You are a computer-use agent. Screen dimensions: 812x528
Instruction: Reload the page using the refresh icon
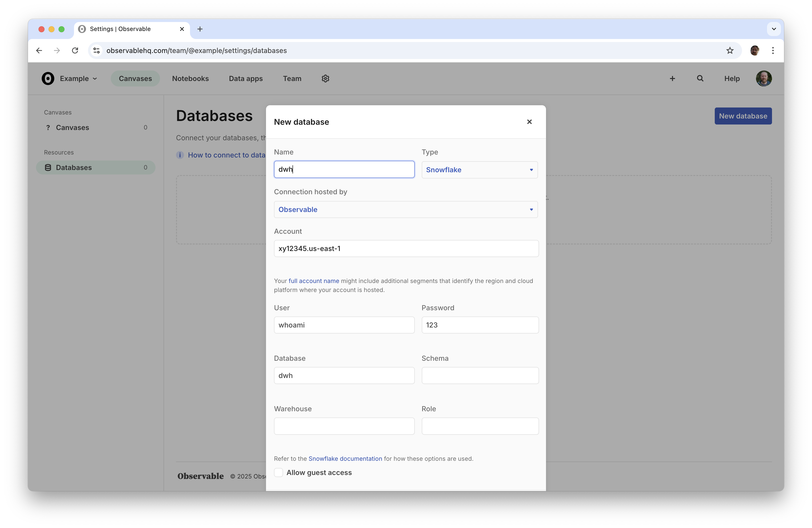(75, 50)
